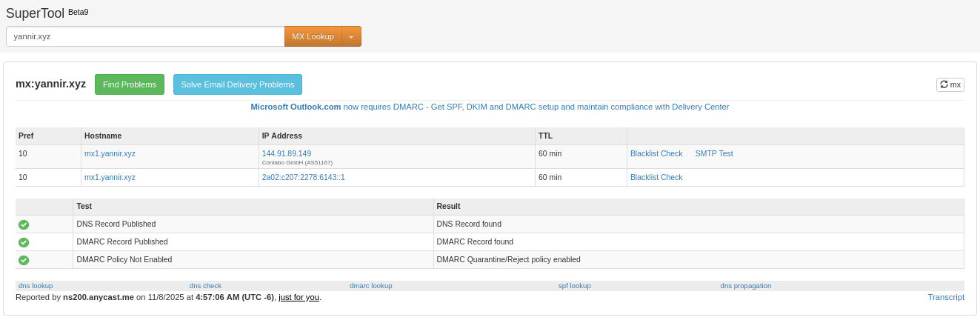The width and height of the screenshot is (980, 320).
Task: Open the dns lookup tab link
Action: pos(36,285)
